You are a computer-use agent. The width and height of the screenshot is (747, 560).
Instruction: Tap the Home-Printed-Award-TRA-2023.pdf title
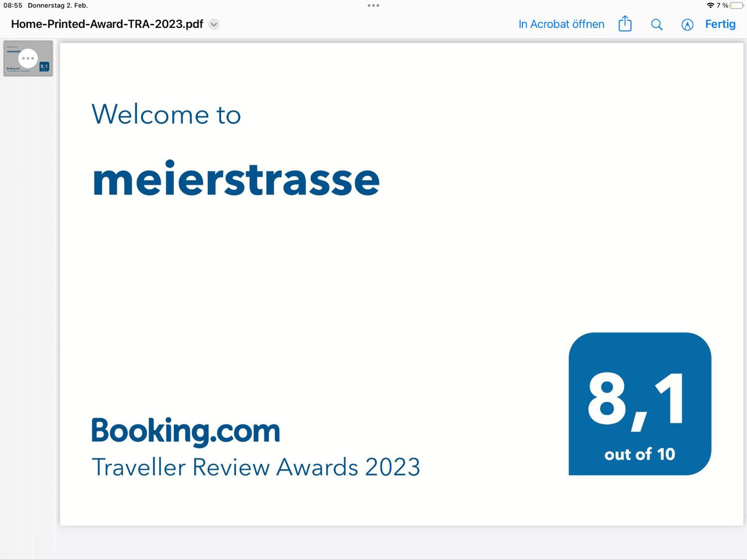coord(107,24)
